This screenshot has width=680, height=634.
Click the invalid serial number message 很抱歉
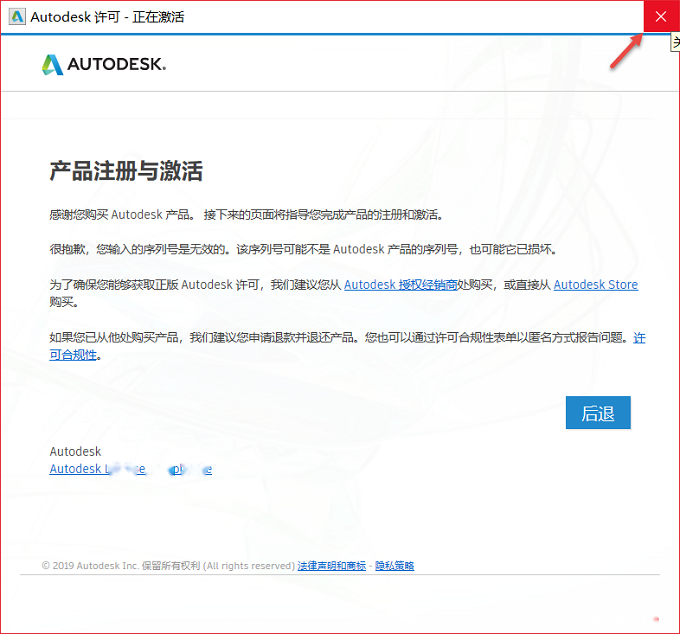[x=303, y=249]
